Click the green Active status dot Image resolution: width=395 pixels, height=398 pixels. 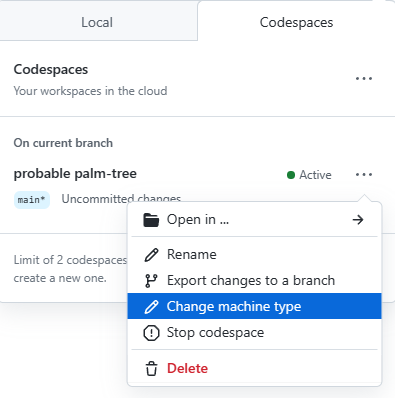pyautogui.click(x=291, y=175)
